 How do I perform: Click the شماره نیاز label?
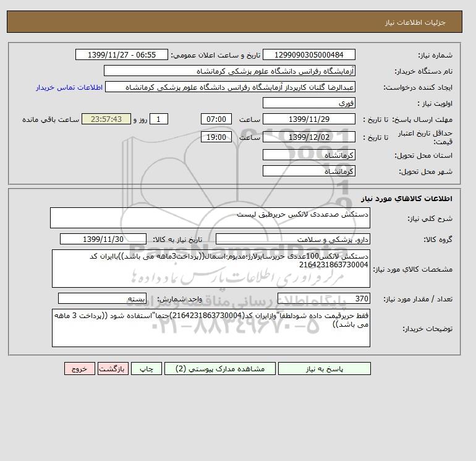point(435,55)
